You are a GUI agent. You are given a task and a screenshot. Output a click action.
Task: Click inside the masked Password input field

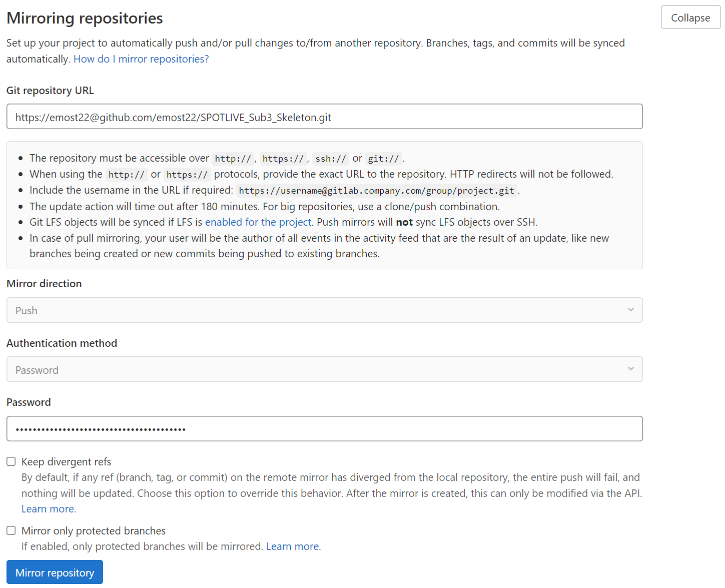[324, 429]
